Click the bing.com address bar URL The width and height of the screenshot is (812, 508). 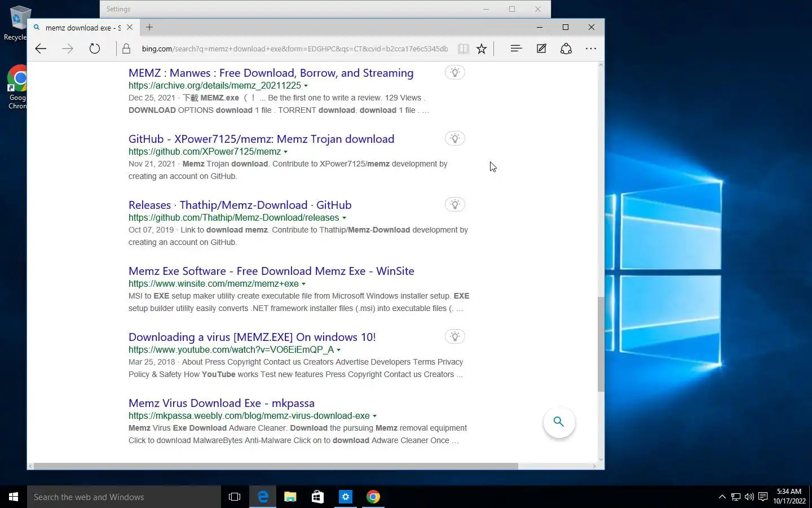pos(295,49)
